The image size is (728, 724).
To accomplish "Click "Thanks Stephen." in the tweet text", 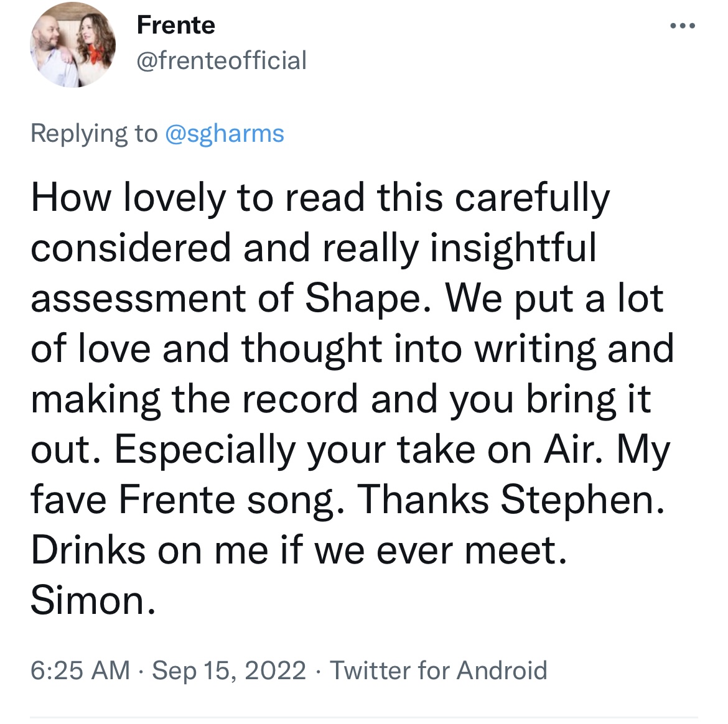I will click(510, 500).
